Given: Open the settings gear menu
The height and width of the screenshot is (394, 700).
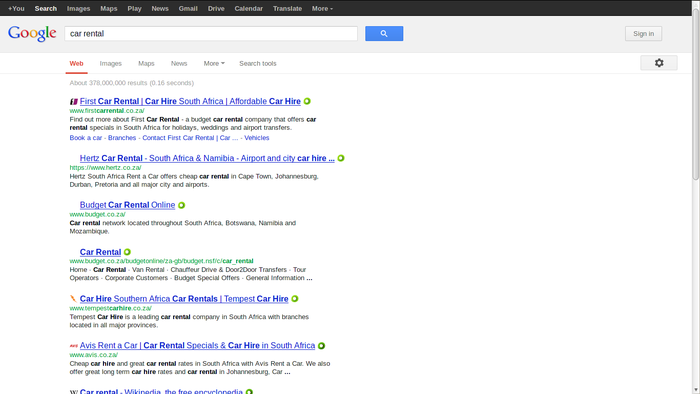Looking at the screenshot, I should click(659, 63).
